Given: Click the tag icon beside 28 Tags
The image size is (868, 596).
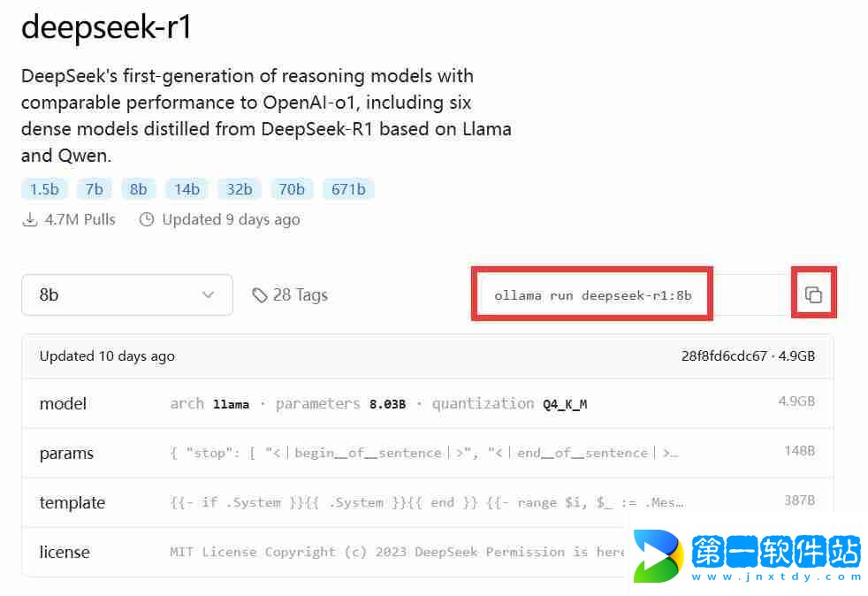Looking at the screenshot, I should (x=259, y=295).
